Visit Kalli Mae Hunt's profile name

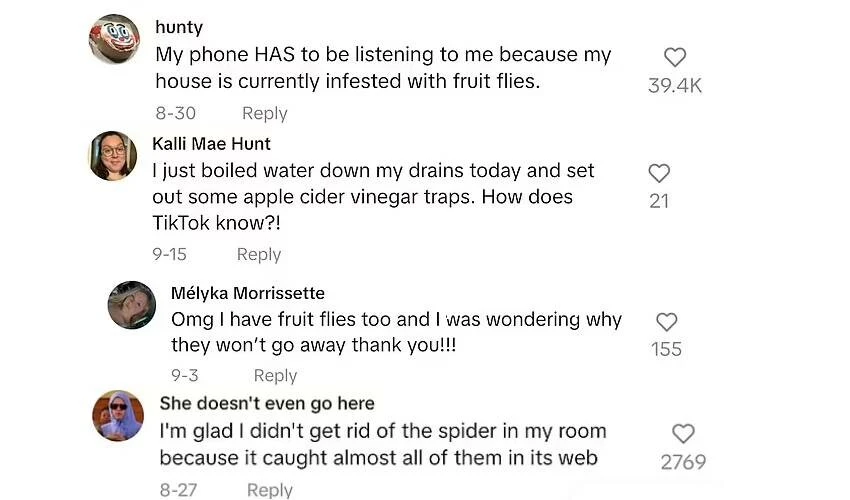click(x=211, y=143)
